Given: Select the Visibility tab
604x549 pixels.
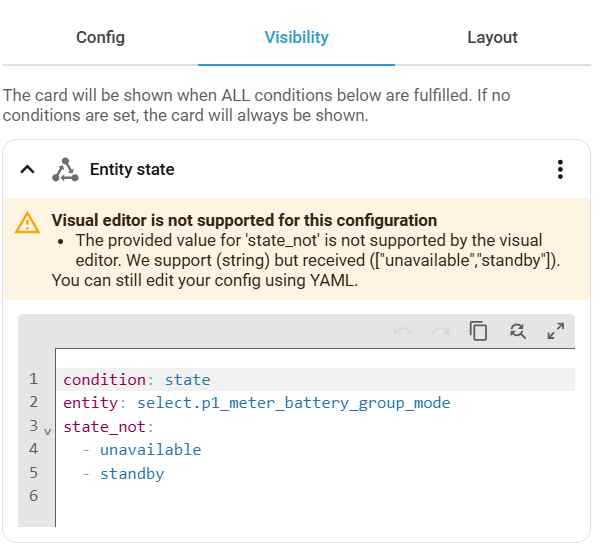Looking at the screenshot, I should point(296,37).
